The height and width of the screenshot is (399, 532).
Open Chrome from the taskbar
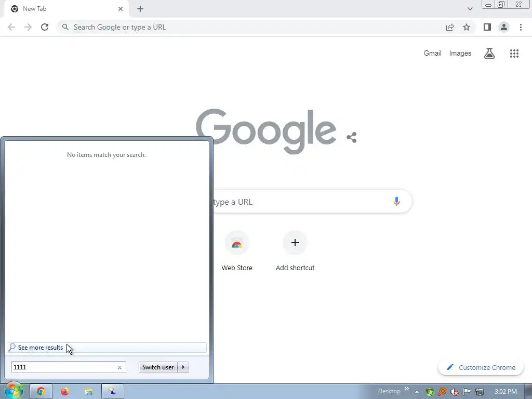coord(41,392)
